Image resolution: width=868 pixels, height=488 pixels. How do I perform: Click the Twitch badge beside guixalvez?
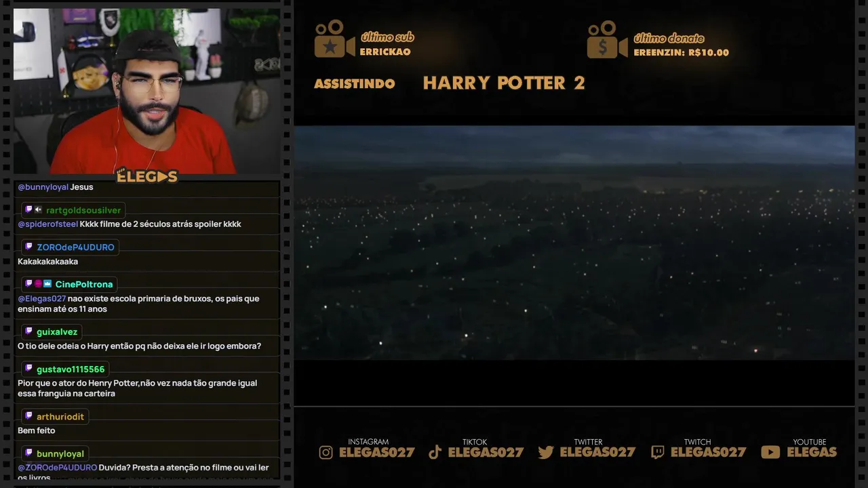pyautogui.click(x=28, y=331)
